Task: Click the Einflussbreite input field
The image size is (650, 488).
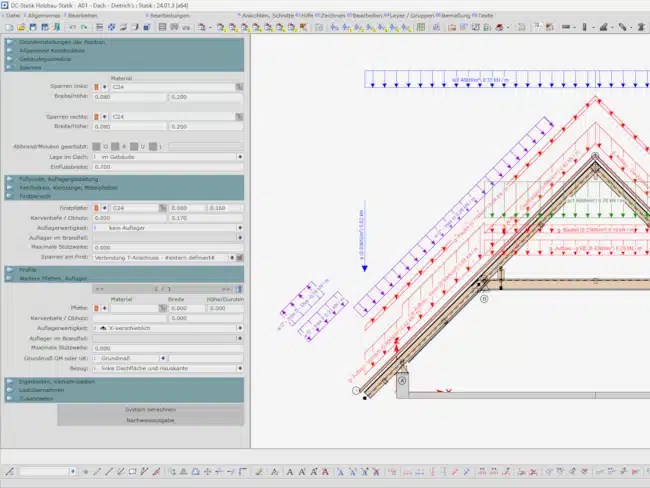Action: coord(167,167)
